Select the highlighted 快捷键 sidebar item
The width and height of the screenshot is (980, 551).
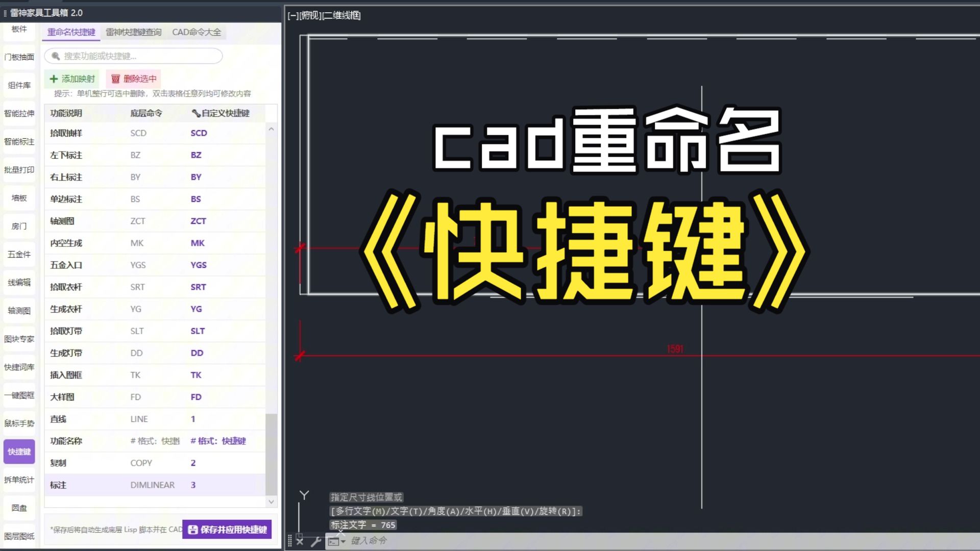coord(19,452)
